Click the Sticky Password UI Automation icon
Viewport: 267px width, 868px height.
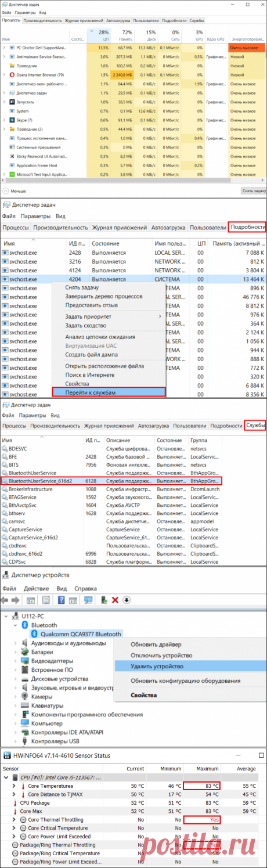coord(12,156)
